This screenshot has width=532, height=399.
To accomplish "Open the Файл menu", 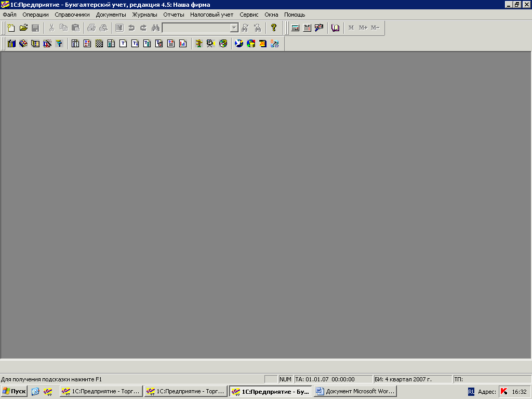I will point(9,15).
